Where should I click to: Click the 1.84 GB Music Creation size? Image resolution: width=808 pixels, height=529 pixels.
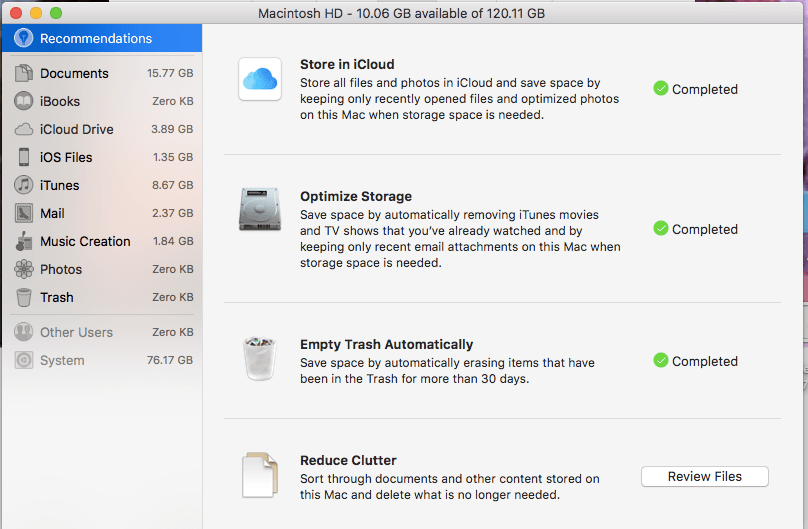173,241
